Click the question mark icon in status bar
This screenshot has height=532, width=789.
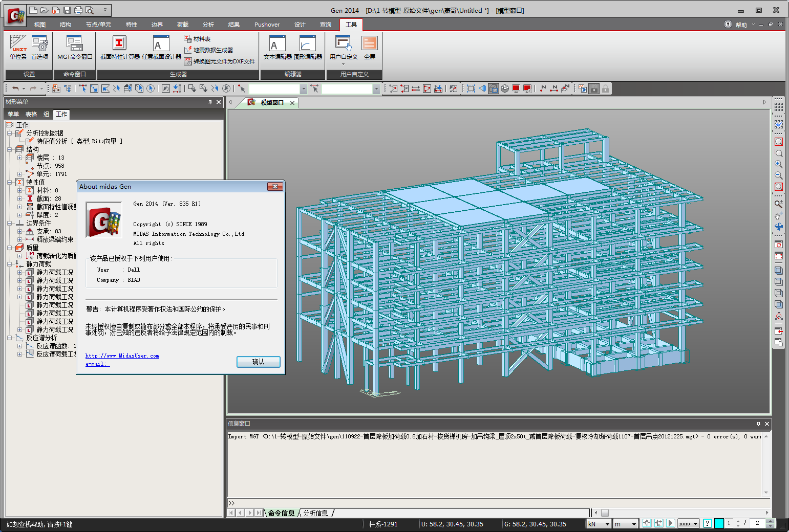pos(707,523)
